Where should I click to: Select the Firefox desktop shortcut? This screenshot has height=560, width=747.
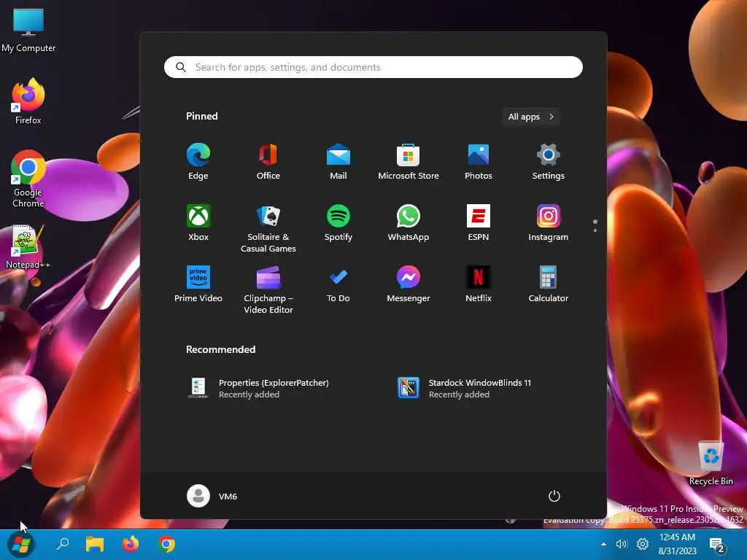point(28,101)
